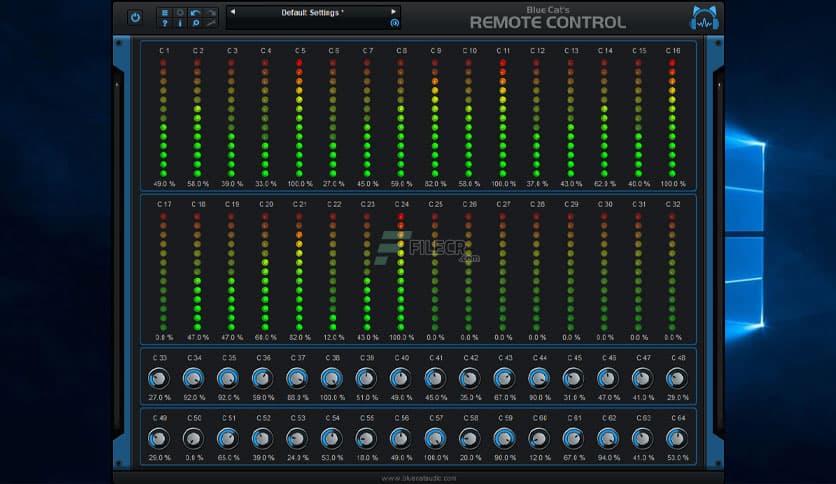Click the C 40 knob
The width and height of the screenshot is (836, 484).
tap(400, 378)
